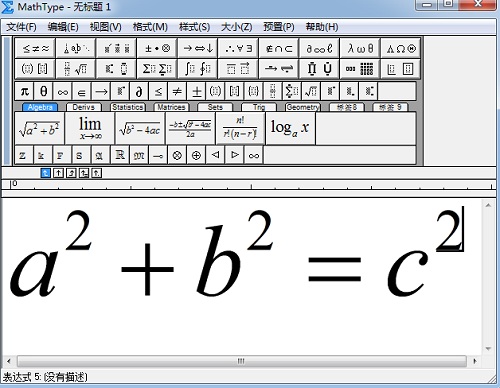Open the summation templates palette

(x=157, y=69)
